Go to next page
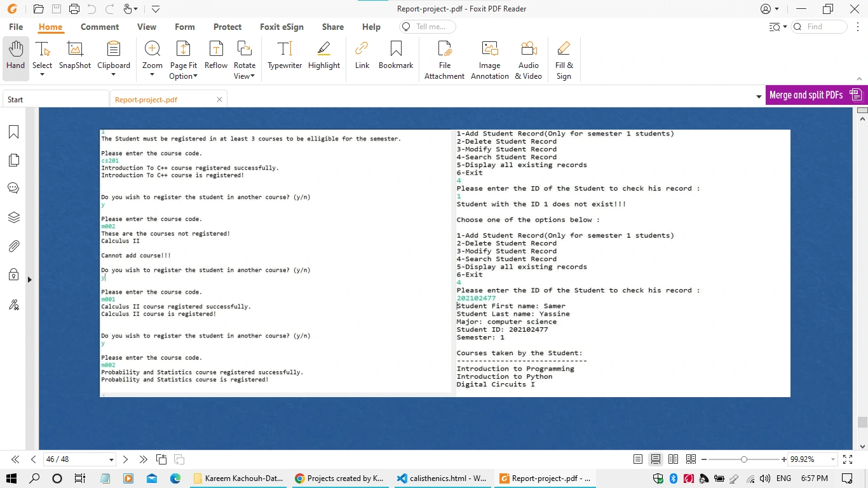 coord(125,459)
